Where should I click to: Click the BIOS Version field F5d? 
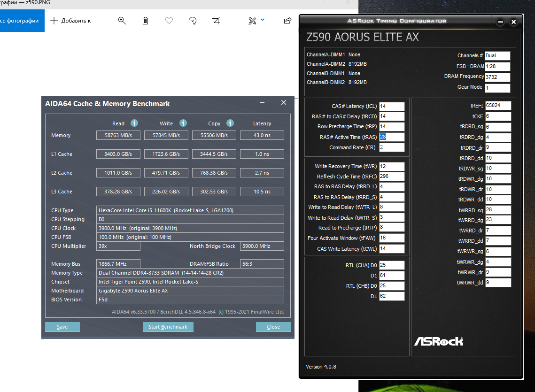tap(190, 300)
